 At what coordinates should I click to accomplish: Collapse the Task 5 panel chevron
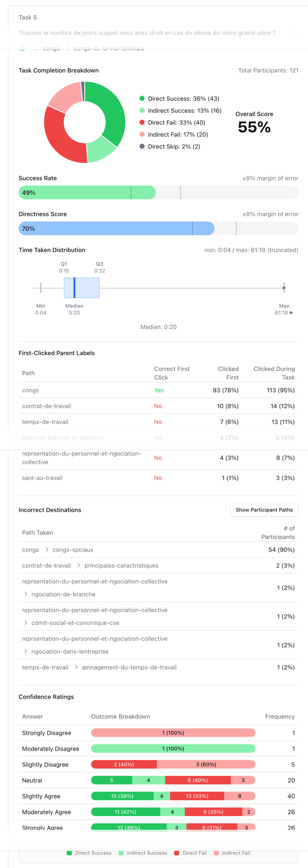pos(294,33)
